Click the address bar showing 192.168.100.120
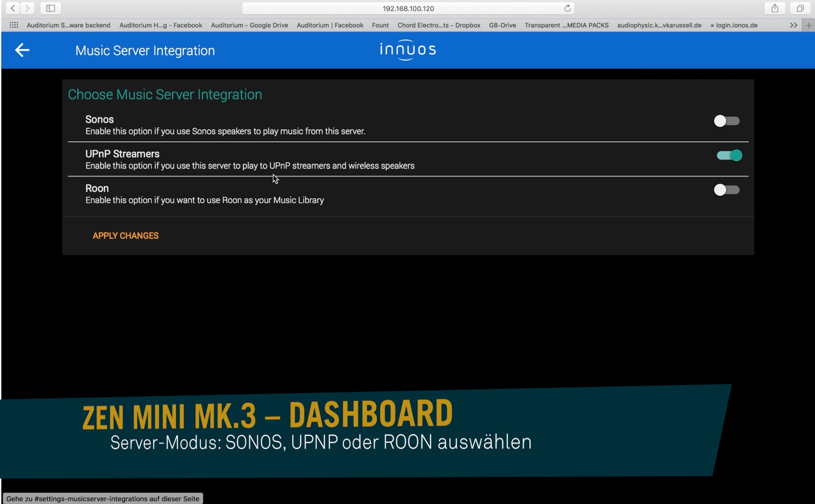This screenshot has height=504, width=815. tap(408, 8)
